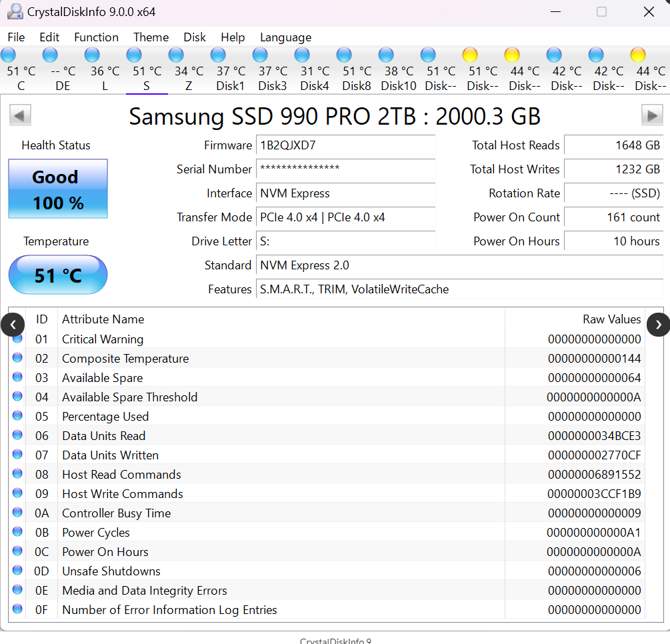The image size is (670, 644).
Task: Select the Host Write Commands row
Action: (327, 493)
